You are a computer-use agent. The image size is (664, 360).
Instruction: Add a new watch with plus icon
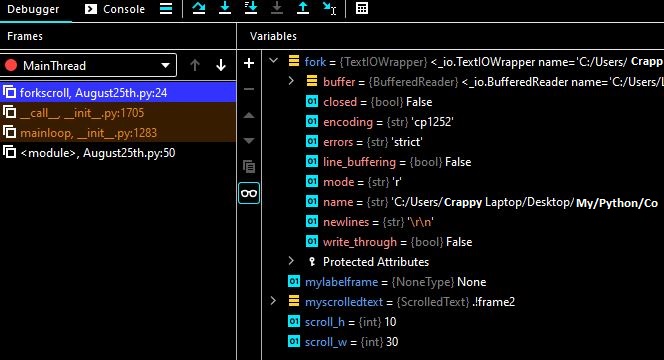coord(249,63)
